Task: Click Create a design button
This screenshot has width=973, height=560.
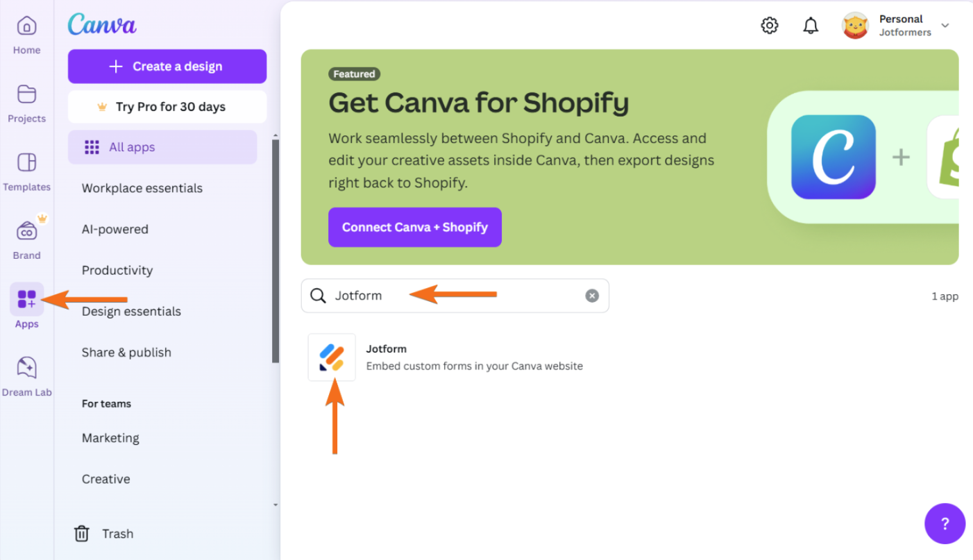Action: click(167, 67)
